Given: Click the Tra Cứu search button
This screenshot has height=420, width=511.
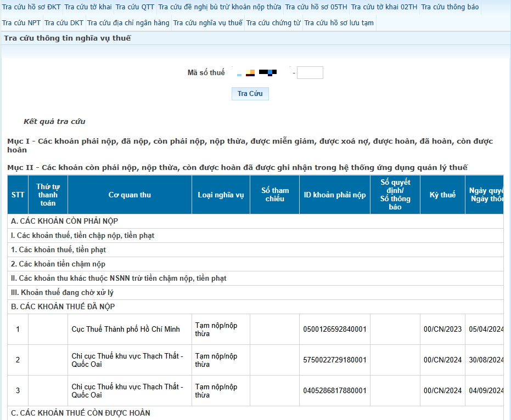Looking at the screenshot, I should point(250,94).
